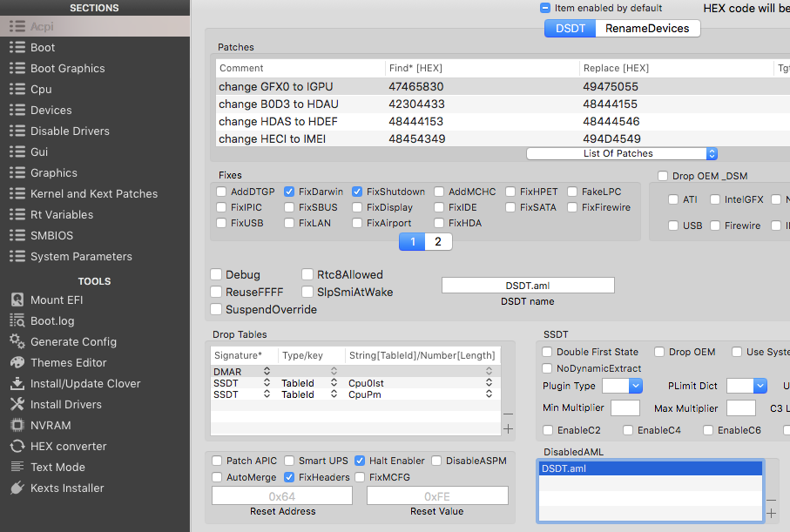Click the HEX converter arrows icon
Viewport: 790px width, 532px height.
(x=17, y=446)
